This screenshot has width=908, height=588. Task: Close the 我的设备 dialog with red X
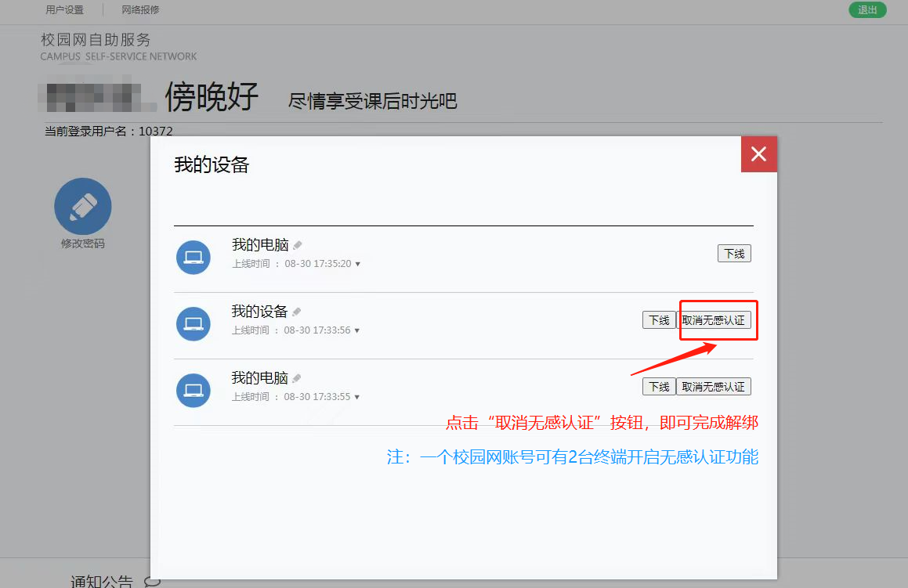758,154
